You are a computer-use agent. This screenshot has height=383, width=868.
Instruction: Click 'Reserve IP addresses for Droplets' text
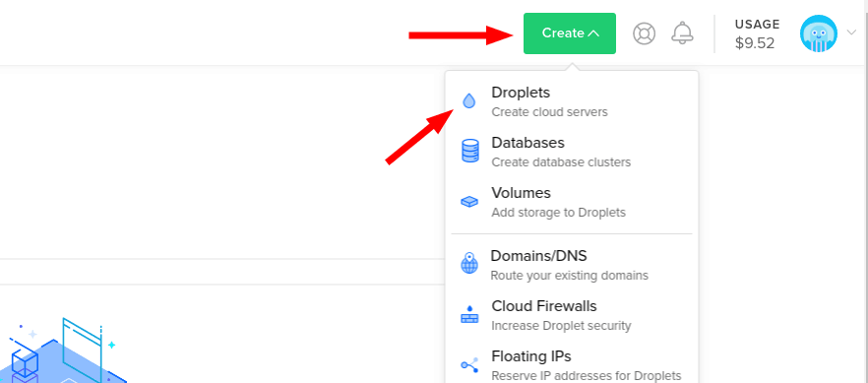pyautogui.click(x=587, y=376)
